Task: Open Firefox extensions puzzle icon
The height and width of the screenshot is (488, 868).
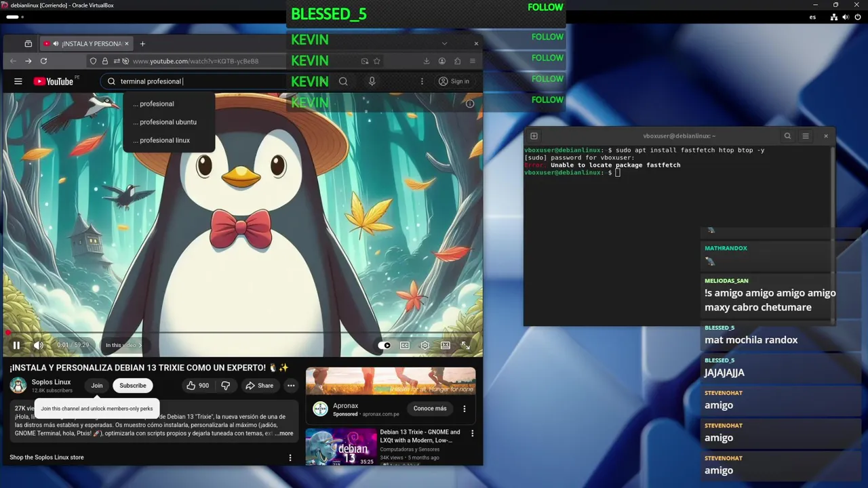Action: pyautogui.click(x=458, y=61)
